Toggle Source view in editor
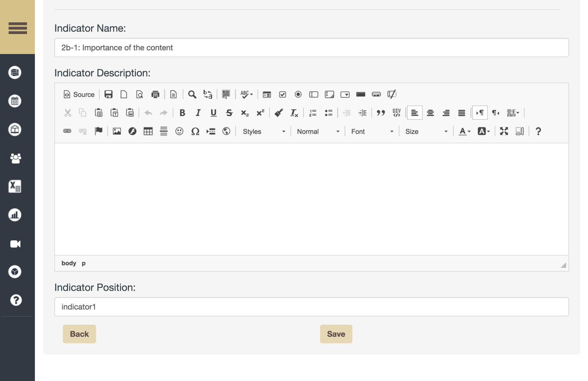588x381 pixels. 79,94
